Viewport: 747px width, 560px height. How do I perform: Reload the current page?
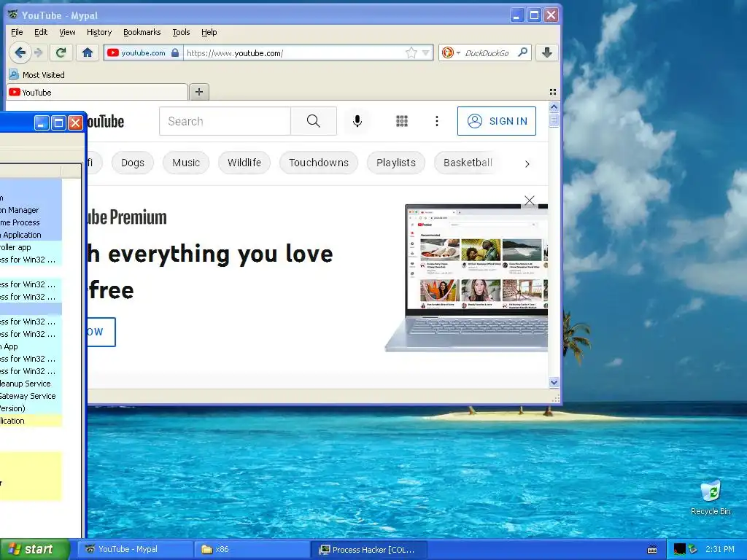61,52
